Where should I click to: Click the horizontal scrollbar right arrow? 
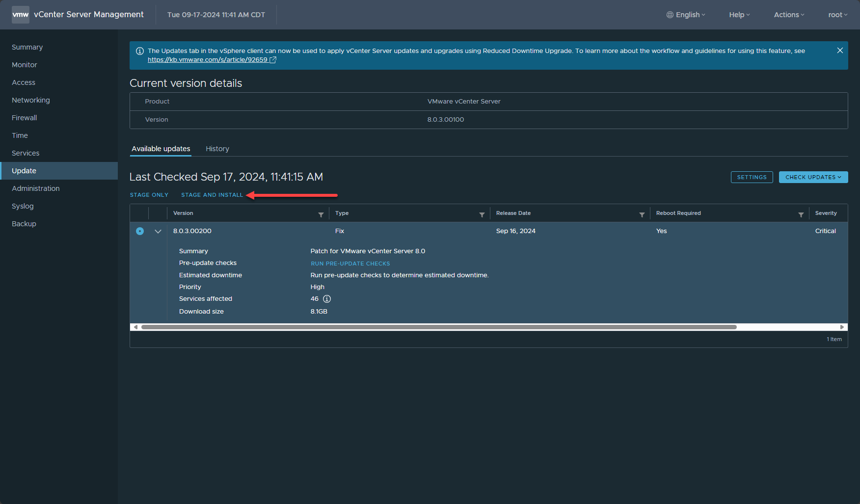click(842, 327)
